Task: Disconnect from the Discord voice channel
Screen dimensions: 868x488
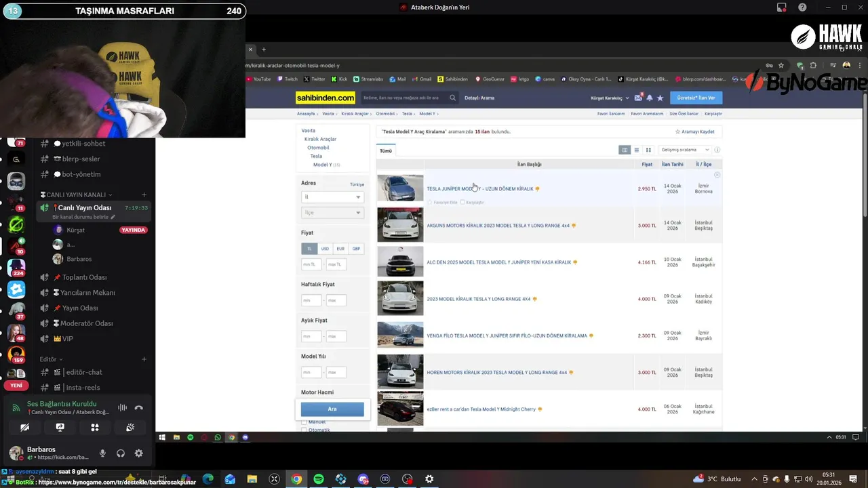Action: pyautogui.click(x=139, y=407)
